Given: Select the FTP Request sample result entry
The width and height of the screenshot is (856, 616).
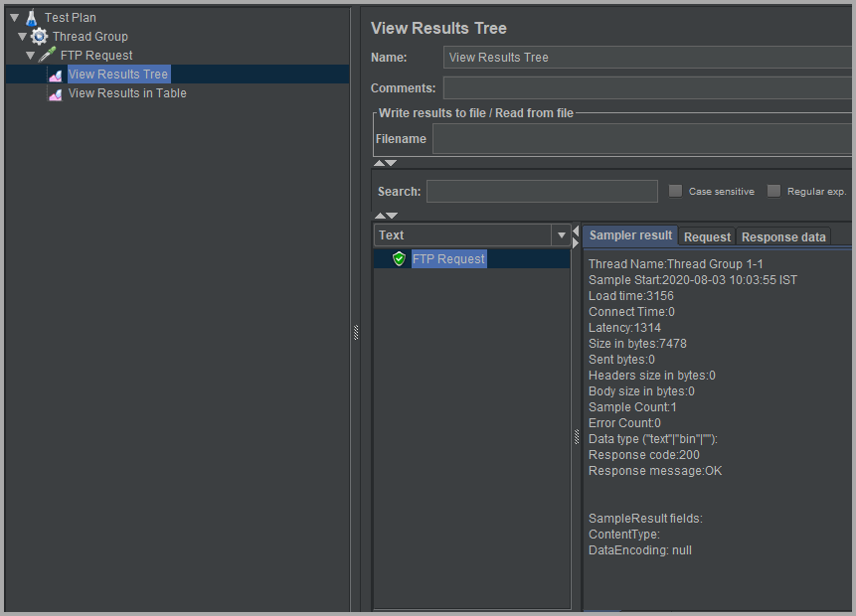Looking at the screenshot, I should (x=448, y=259).
